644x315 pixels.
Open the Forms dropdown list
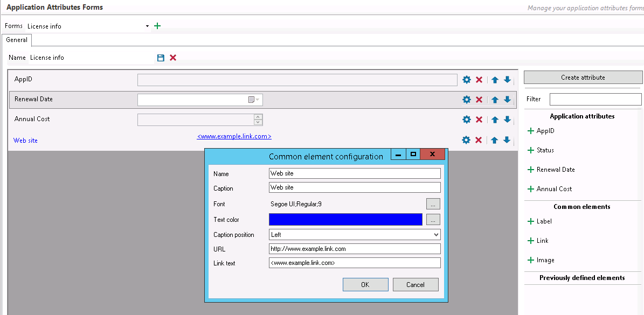(147, 26)
